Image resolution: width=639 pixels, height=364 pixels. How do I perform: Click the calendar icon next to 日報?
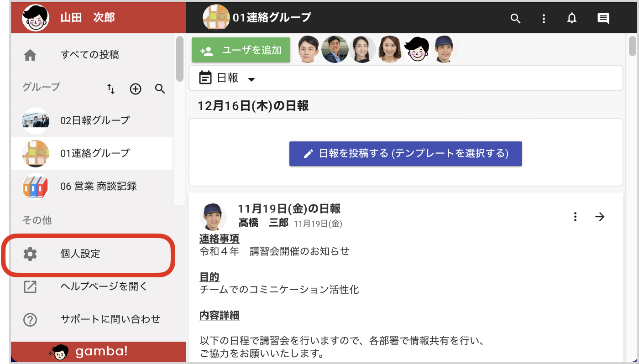[205, 78]
